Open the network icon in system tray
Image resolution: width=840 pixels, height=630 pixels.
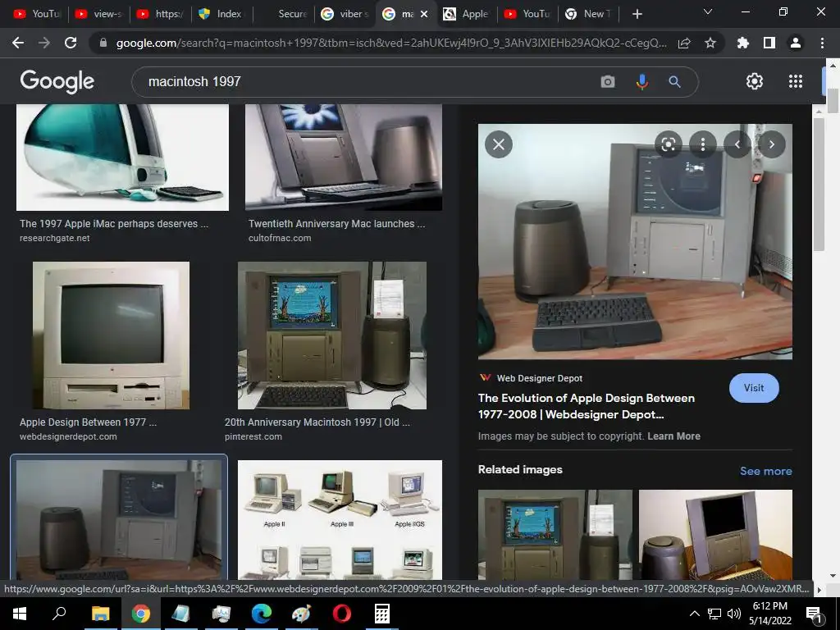point(714,614)
